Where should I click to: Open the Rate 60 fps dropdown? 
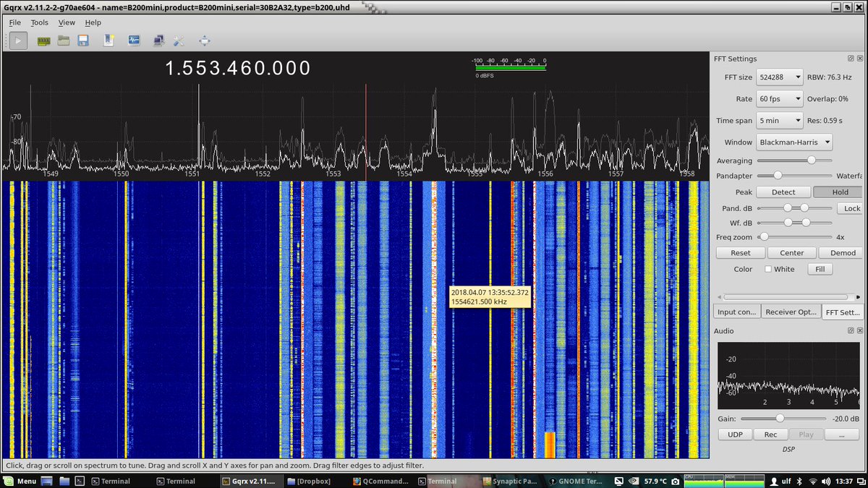point(780,99)
